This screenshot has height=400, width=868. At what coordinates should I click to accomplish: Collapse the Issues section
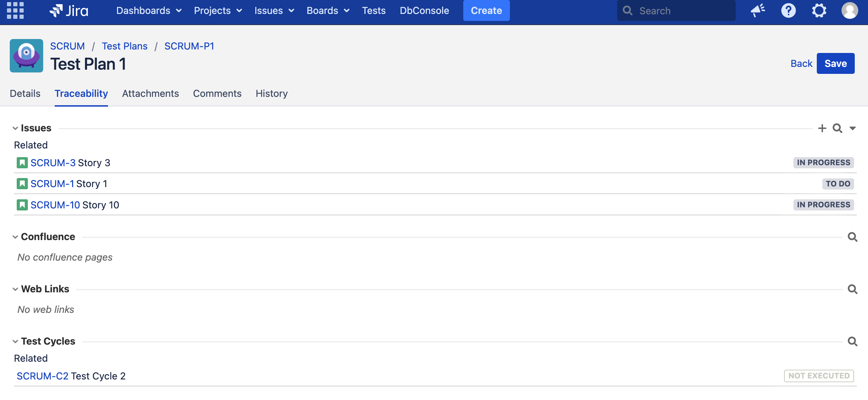point(15,128)
